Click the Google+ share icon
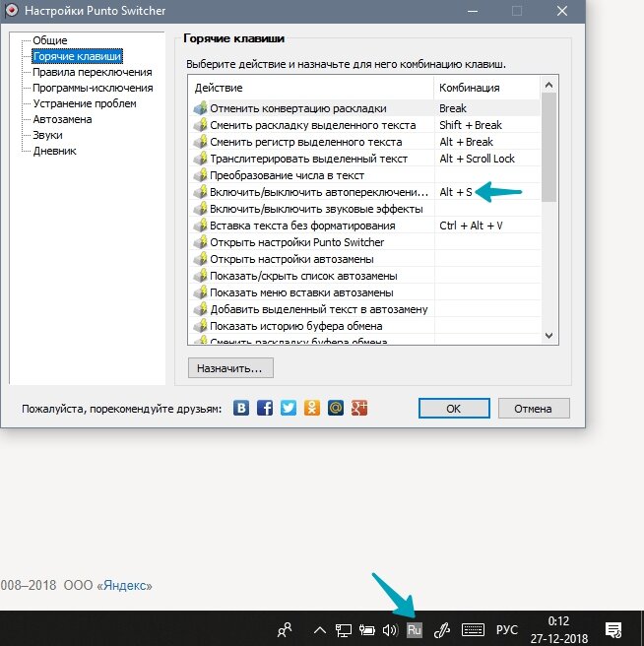The width and height of the screenshot is (644, 646). pos(359,409)
